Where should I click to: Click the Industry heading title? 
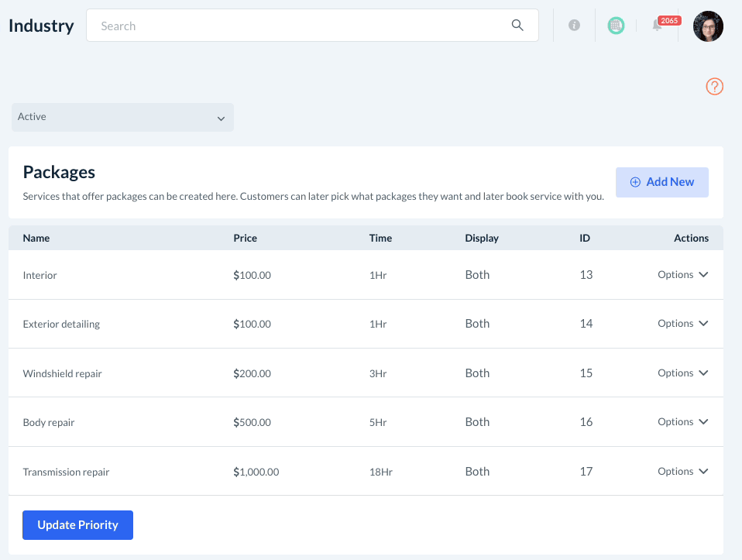[41, 26]
